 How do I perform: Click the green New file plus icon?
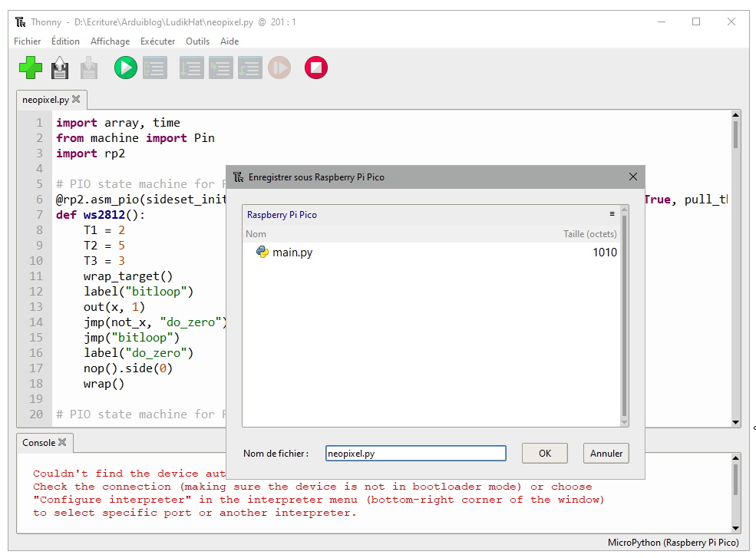[x=31, y=68]
